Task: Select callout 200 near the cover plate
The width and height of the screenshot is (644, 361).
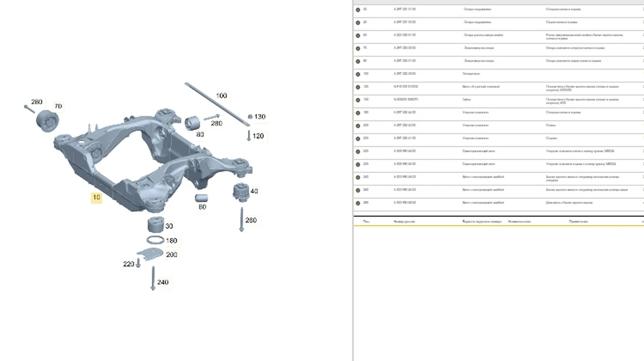Action: (x=171, y=255)
